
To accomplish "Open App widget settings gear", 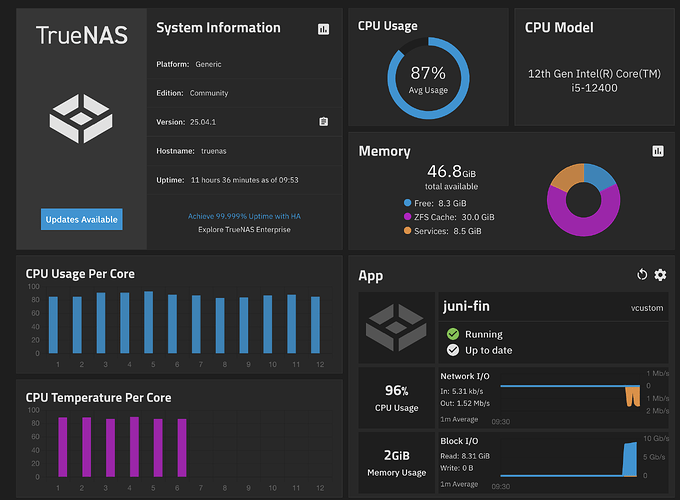I will (660, 275).
